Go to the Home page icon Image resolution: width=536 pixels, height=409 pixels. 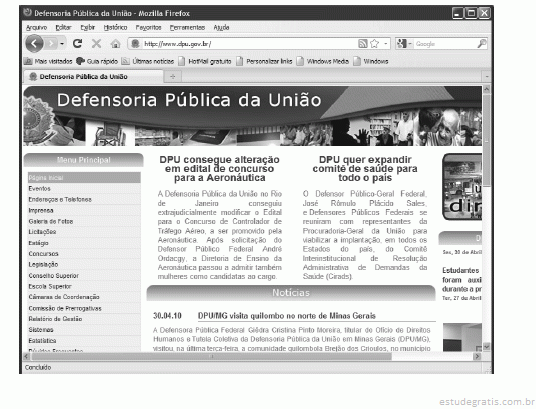[x=116, y=44]
